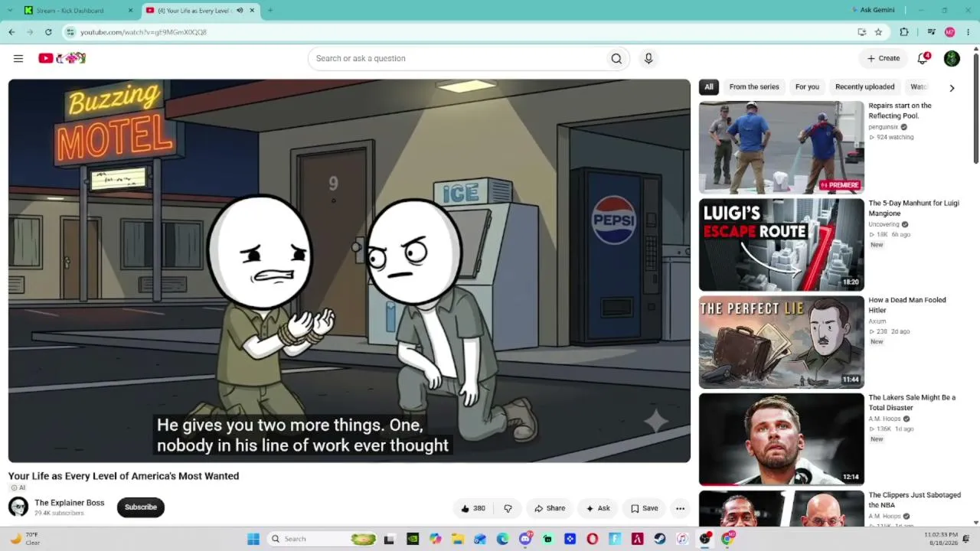Open Chrome media controls icon
980x551 pixels.
(931, 32)
